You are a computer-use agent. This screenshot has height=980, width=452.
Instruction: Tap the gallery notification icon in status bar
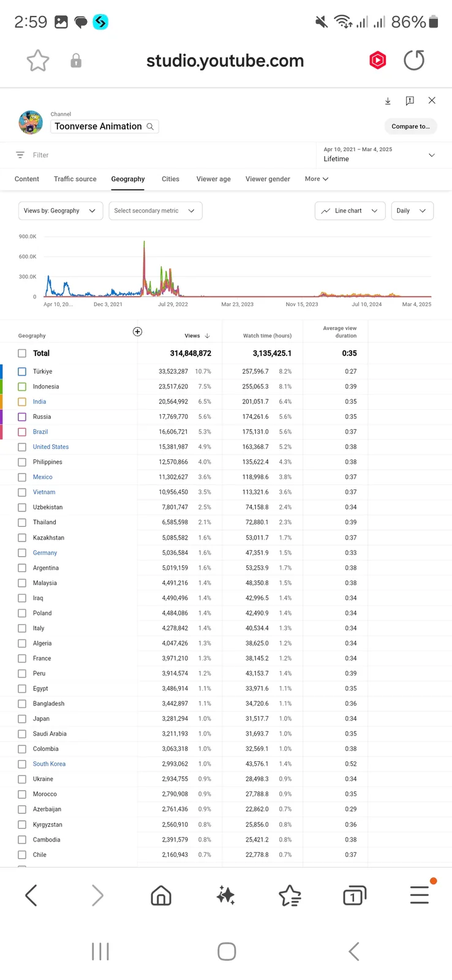(61, 22)
